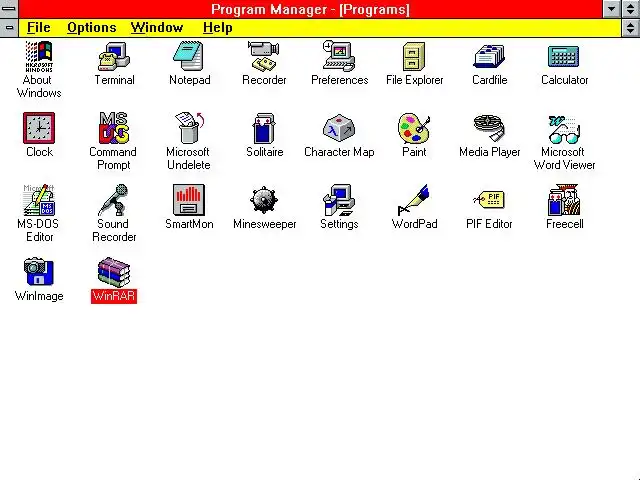Open the Help menu

(x=218, y=27)
